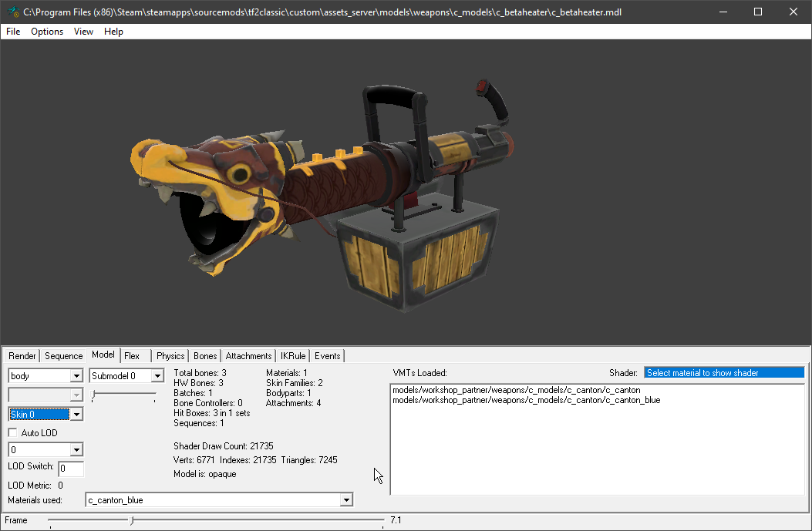Click the Triangles: 7245 text
The height and width of the screenshot is (531, 812).
point(309,460)
